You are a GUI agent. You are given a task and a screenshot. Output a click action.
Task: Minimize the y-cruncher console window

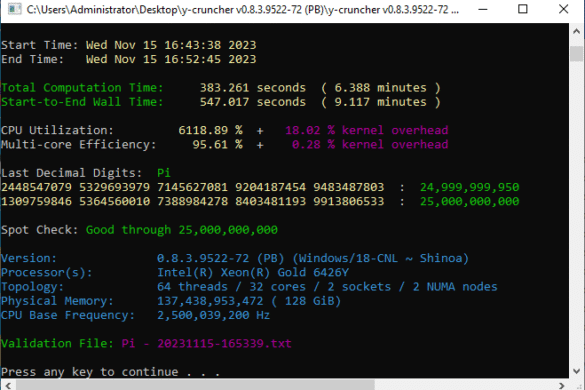click(x=483, y=9)
